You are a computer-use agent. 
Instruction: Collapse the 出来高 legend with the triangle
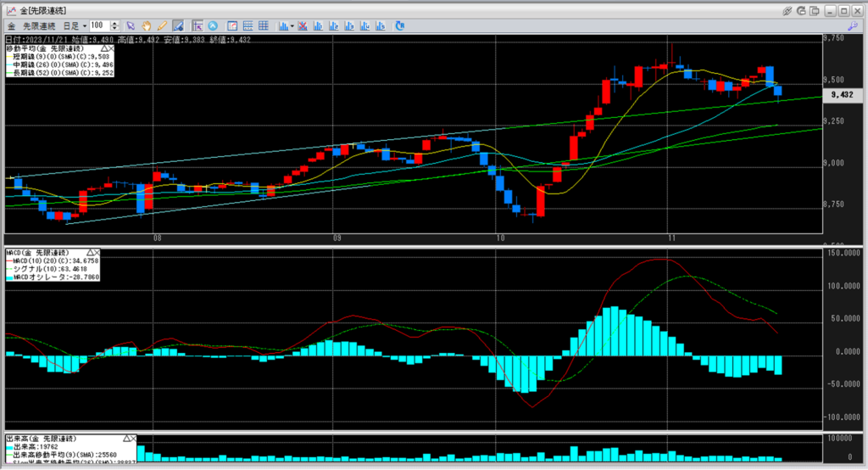click(x=126, y=439)
